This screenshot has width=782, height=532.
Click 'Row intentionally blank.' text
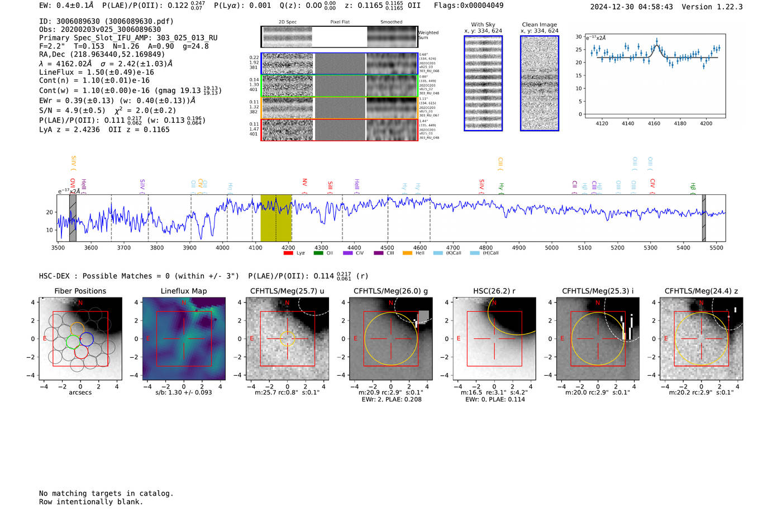pos(91,502)
